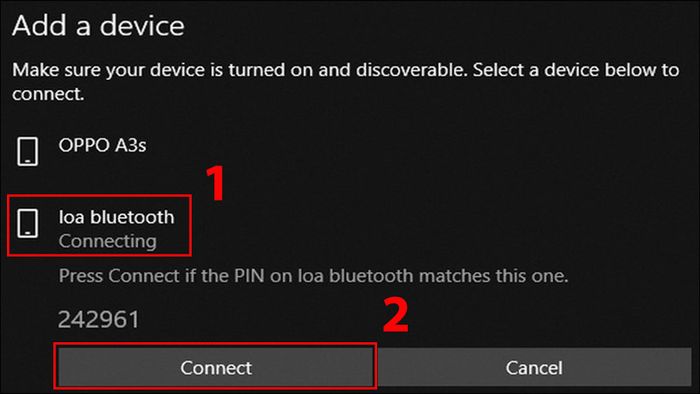Select the loa bluetooth device name

(117, 217)
